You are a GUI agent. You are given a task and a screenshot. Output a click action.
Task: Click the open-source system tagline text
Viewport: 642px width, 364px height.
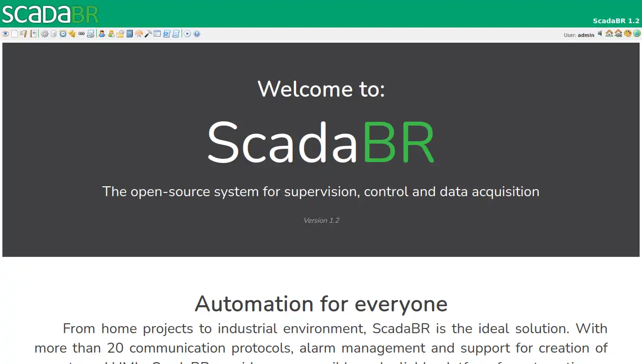pos(321,191)
